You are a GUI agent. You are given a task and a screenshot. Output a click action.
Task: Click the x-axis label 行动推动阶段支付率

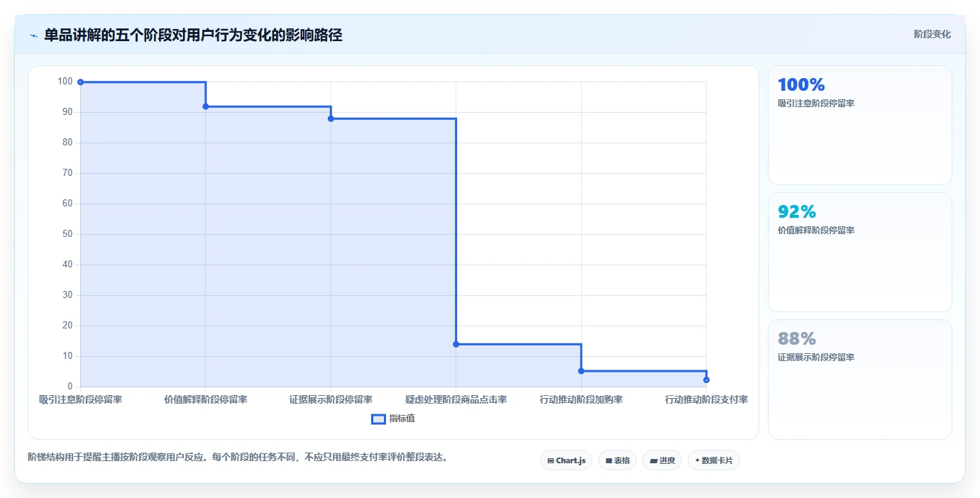coord(706,399)
